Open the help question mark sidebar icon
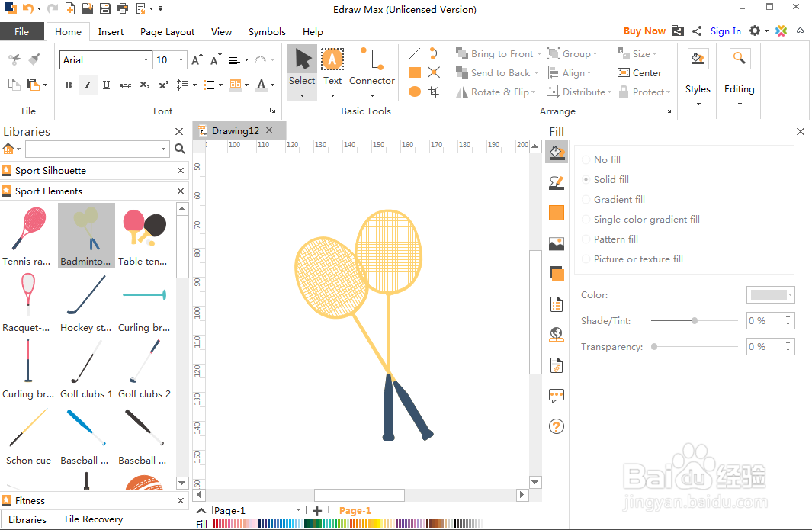 coord(557,427)
